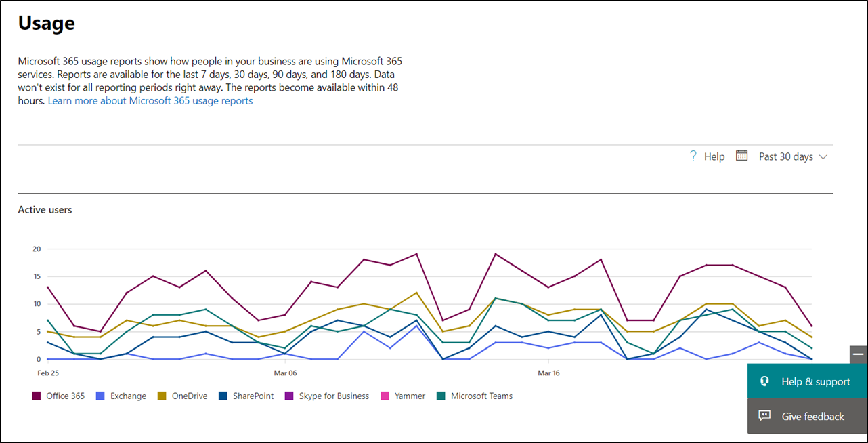The image size is (868, 443).
Task: Open Learn more about Microsoft 365 usage reports
Action: [x=150, y=101]
